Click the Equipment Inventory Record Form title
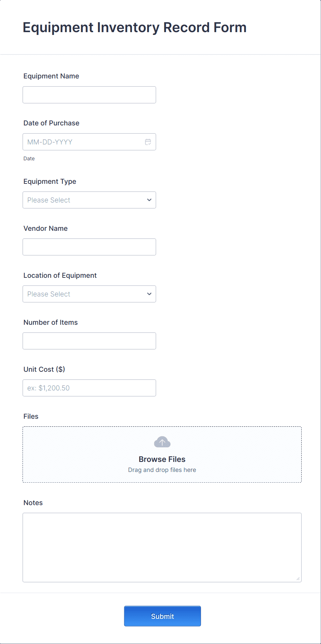This screenshot has height=644, width=321. 135,27
